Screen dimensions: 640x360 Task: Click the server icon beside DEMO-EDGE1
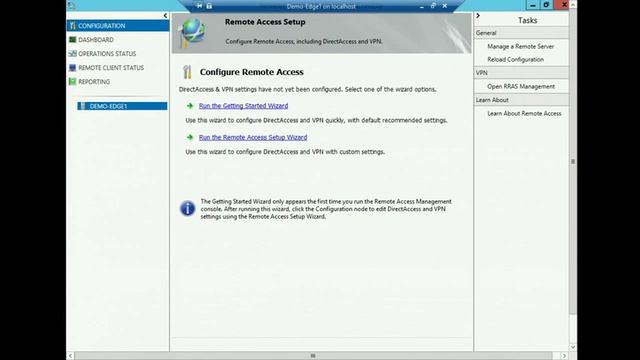point(83,106)
